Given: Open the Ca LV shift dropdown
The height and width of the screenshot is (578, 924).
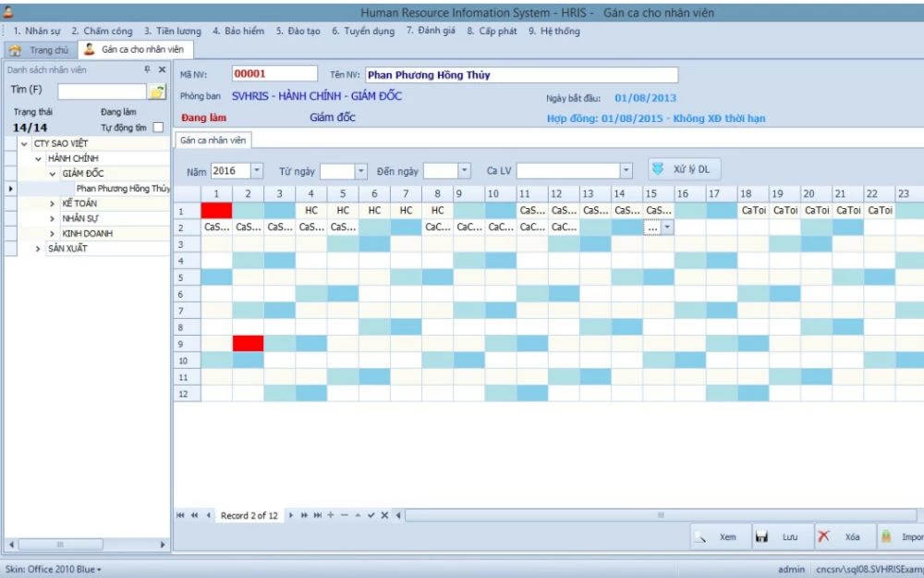Looking at the screenshot, I should pos(626,171).
